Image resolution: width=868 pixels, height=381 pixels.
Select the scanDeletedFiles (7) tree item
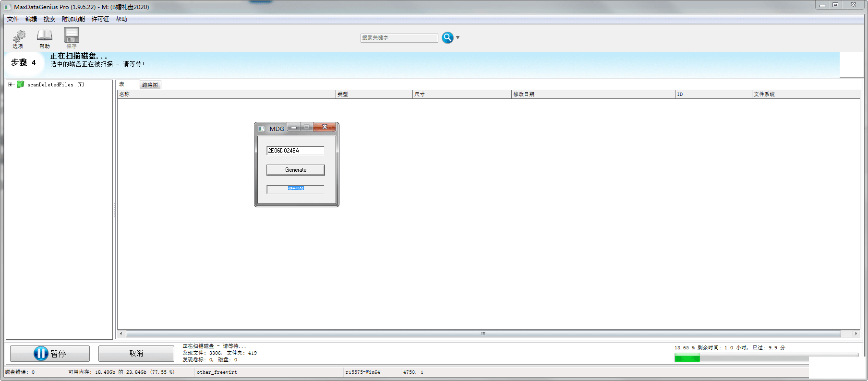click(56, 84)
